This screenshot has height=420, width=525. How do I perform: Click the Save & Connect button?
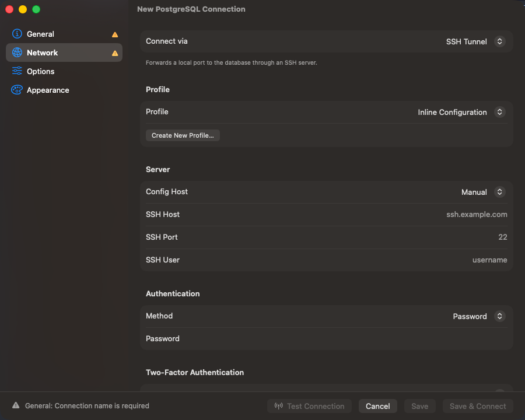coord(478,406)
